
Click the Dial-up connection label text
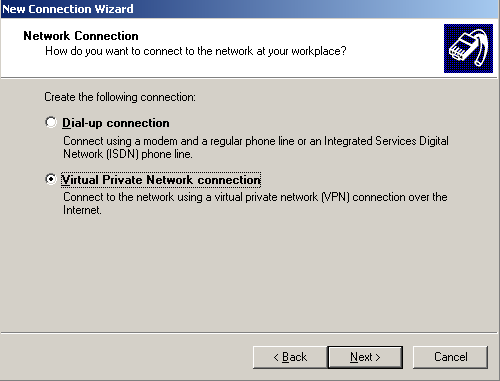pos(116,123)
